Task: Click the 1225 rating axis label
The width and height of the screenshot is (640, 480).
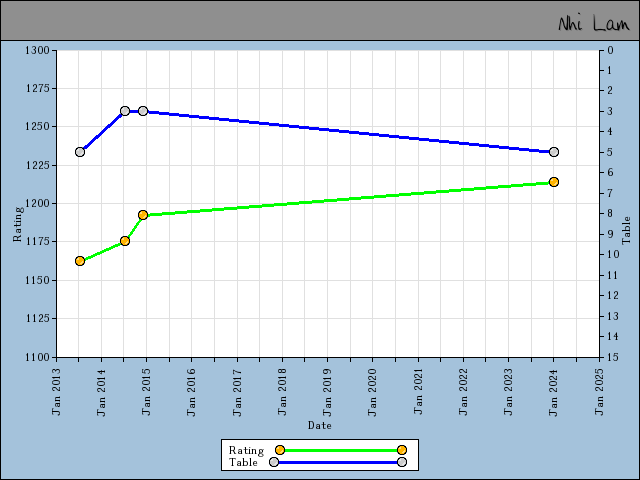Action: coord(37,165)
